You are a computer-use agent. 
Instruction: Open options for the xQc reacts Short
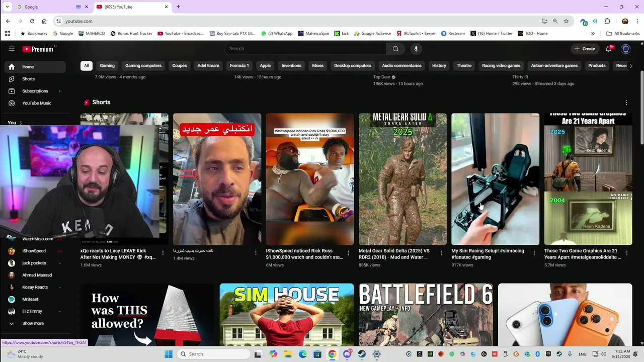tap(163, 253)
